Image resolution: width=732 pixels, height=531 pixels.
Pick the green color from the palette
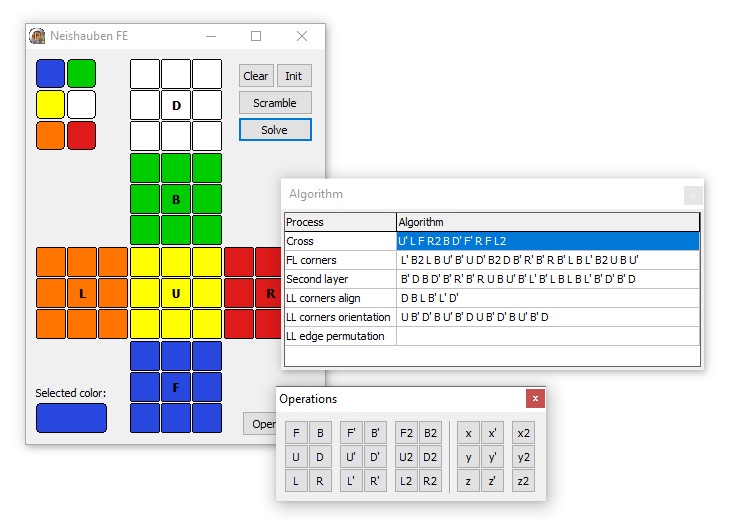tap(82, 73)
